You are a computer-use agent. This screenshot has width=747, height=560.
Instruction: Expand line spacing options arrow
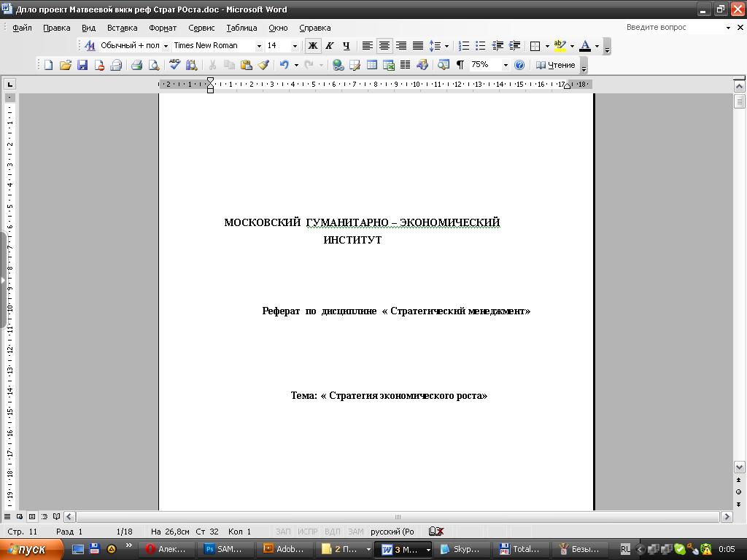446,46
